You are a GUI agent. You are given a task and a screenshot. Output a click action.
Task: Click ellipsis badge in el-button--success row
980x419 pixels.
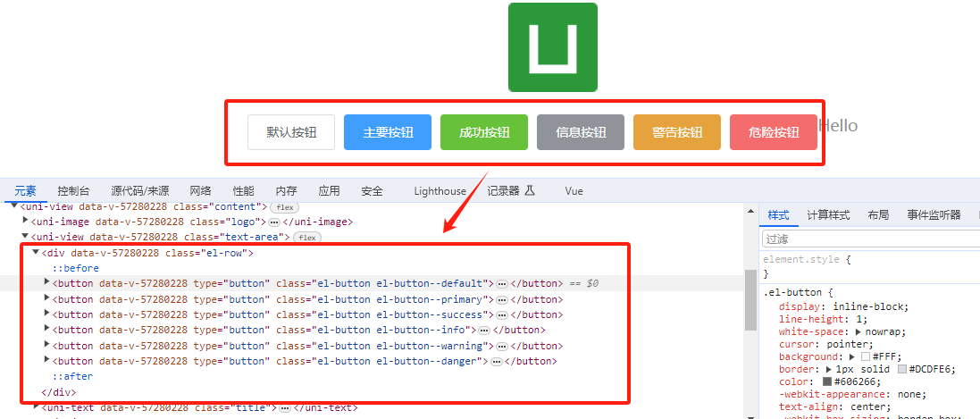[x=502, y=315]
